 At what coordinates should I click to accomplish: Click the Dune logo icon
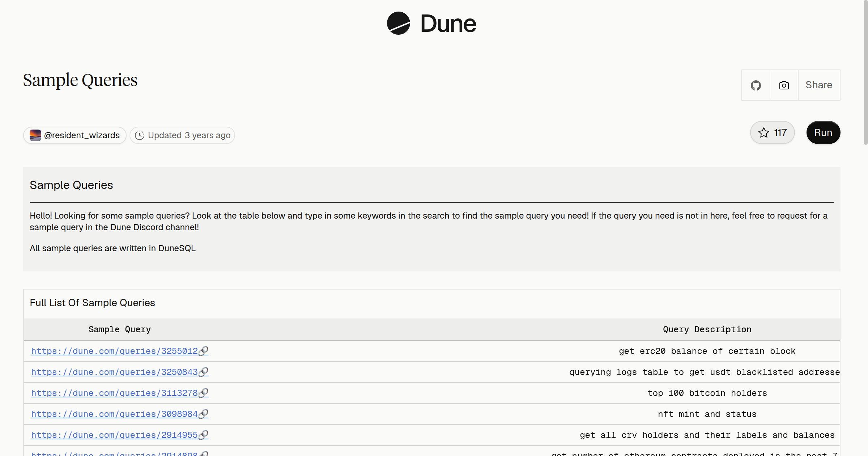pos(398,23)
